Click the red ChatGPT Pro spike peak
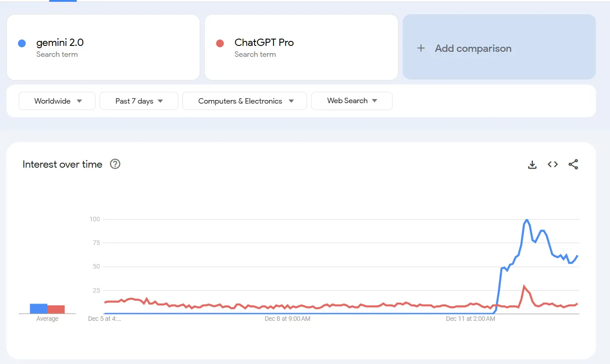The height and width of the screenshot is (364, 610). [x=524, y=286]
